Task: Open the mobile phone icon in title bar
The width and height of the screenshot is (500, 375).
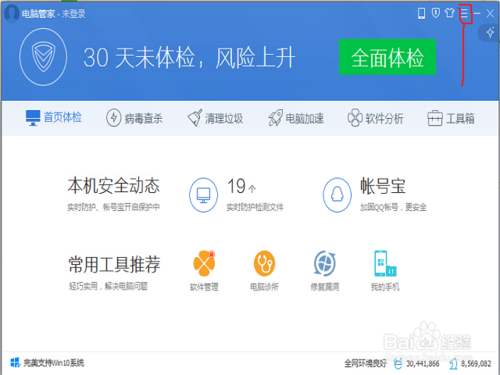Action: pyautogui.click(x=421, y=13)
